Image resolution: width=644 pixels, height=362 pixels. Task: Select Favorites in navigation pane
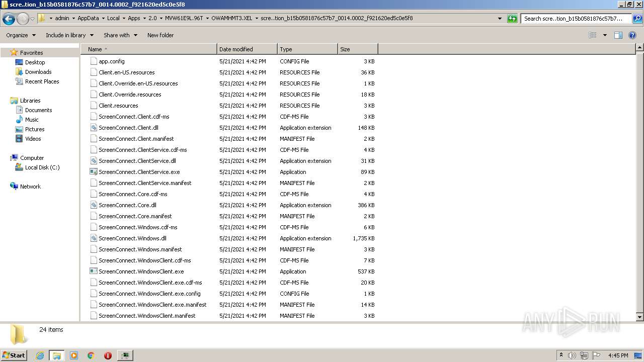[31, 53]
